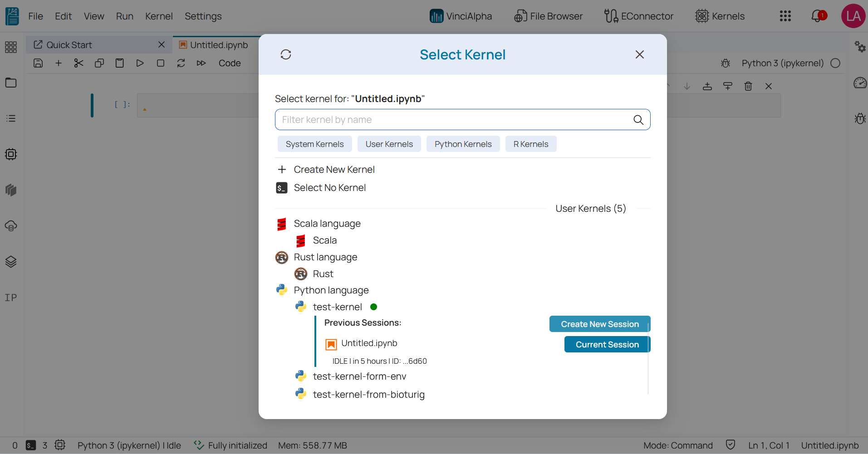Viewport: 868px width, 454px height.
Task: Select the test-kernel entry
Action: click(337, 307)
